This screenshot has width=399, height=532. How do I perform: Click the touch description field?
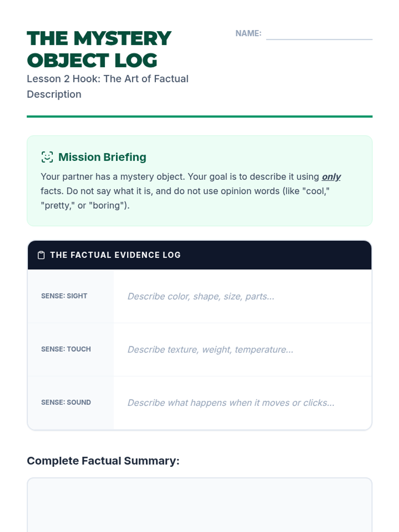click(x=242, y=349)
